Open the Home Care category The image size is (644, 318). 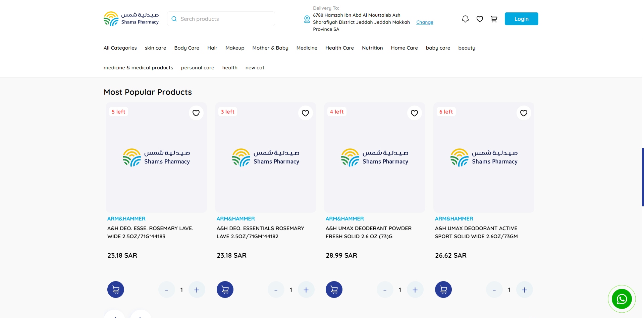pyautogui.click(x=405, y=48)
